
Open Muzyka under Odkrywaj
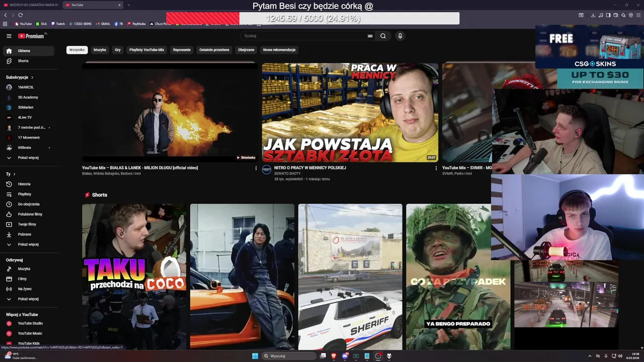tap(28, 269)
